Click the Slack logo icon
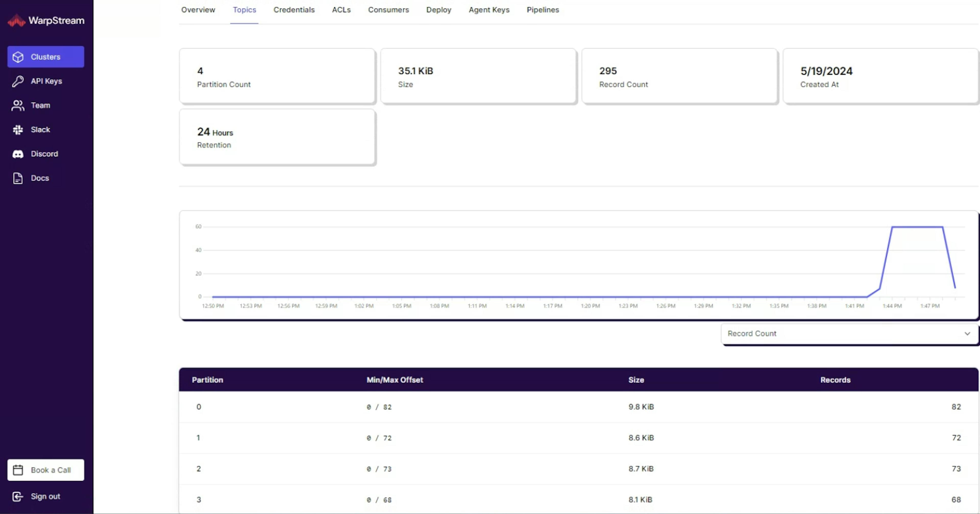 point(18,130)
